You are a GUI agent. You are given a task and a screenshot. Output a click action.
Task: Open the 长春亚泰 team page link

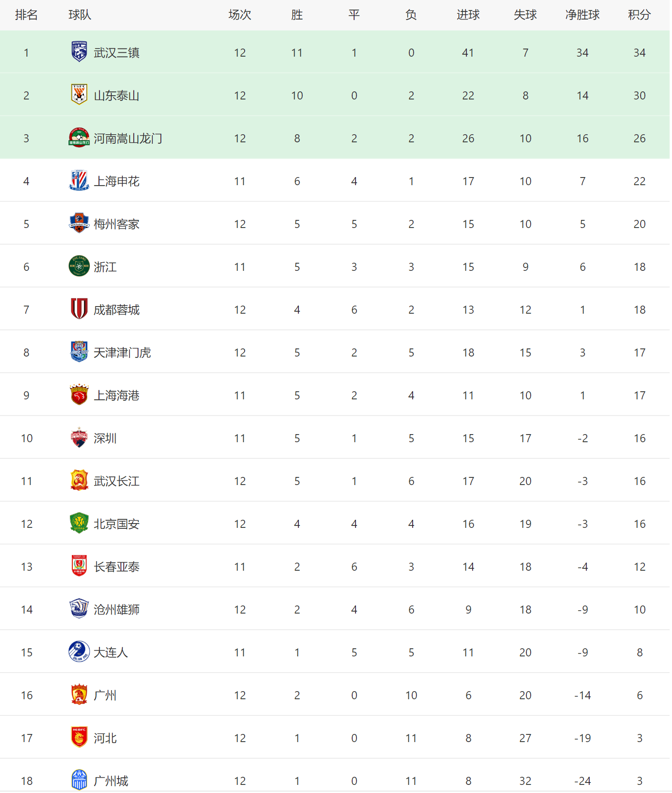pyautogui.click(x=117, y=567)
